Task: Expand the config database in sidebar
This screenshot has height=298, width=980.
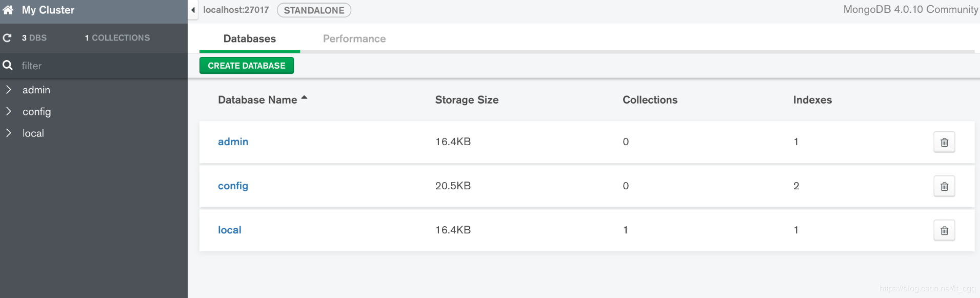Action: (9, 111)
